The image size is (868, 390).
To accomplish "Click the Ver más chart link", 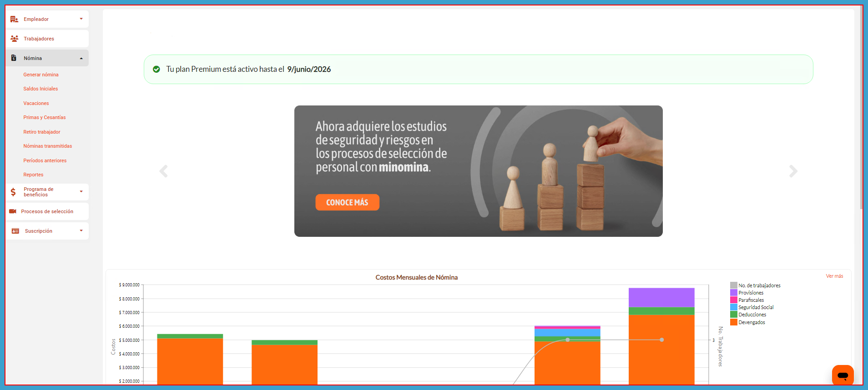I will point(834,276).
